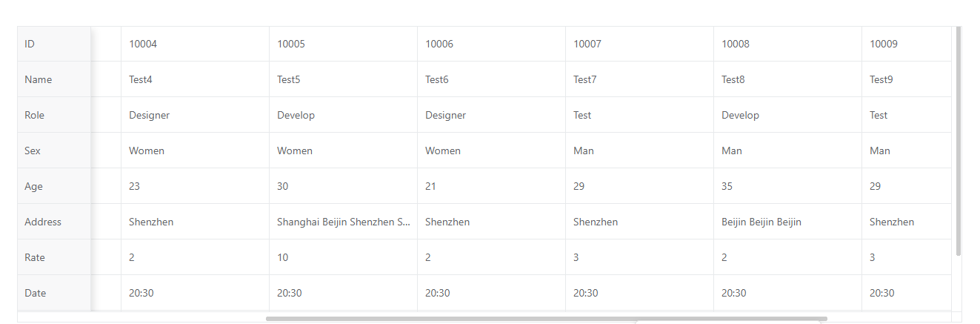980x324 pixels.
Task: Click the Age cell showing 35
Action: (787, 186)
